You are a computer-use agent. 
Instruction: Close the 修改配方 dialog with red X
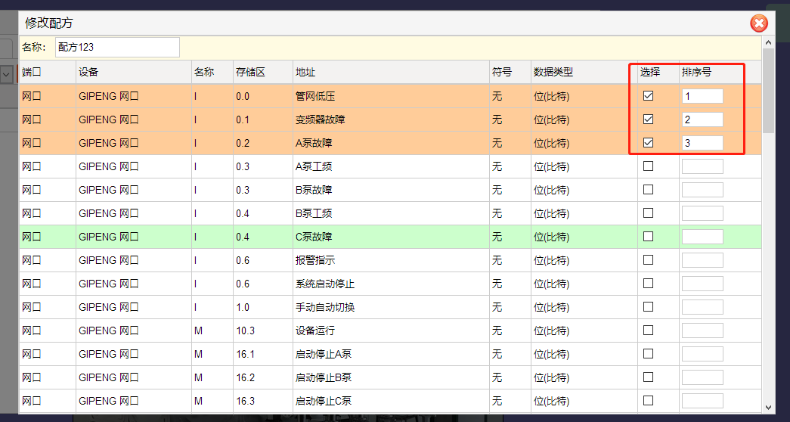758,23
